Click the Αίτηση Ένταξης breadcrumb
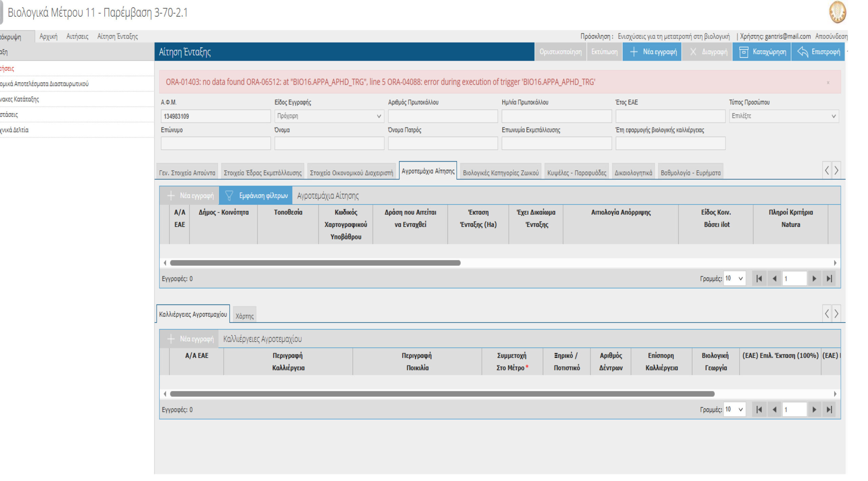Viewport: 868px width, 481px height. click(x=117, y=36)
